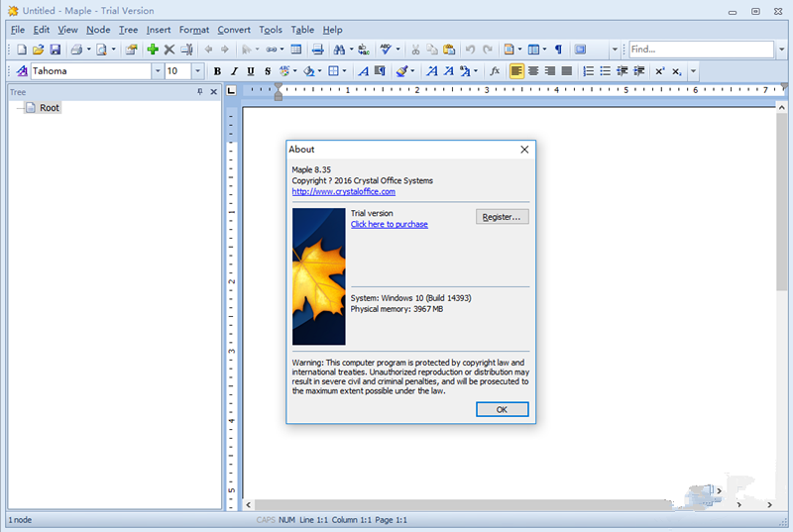This screenshot has width=793, height=532.
Task: Toggle bold formatting
Action: point(217,71)
